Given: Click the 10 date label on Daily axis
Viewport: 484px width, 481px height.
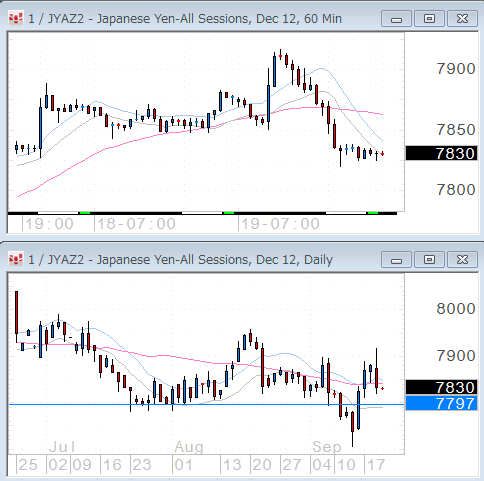Looking at the screenshot, I should [x=347, y=465].
